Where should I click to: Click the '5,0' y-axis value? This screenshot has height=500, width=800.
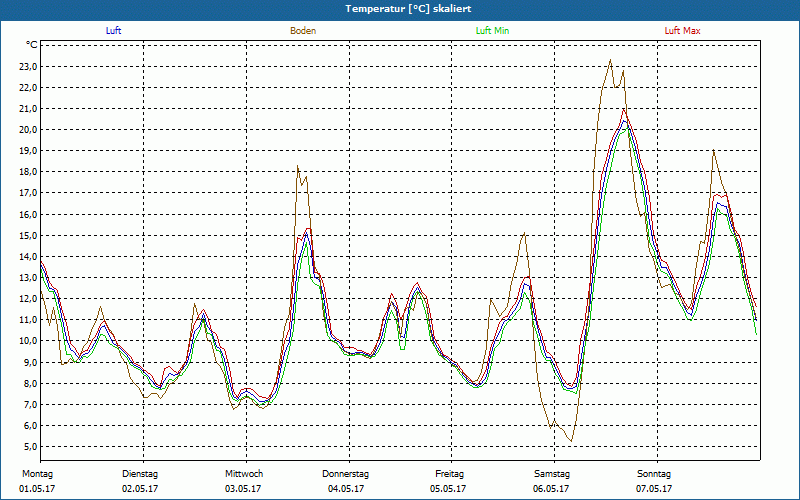[x=30, y=446]
